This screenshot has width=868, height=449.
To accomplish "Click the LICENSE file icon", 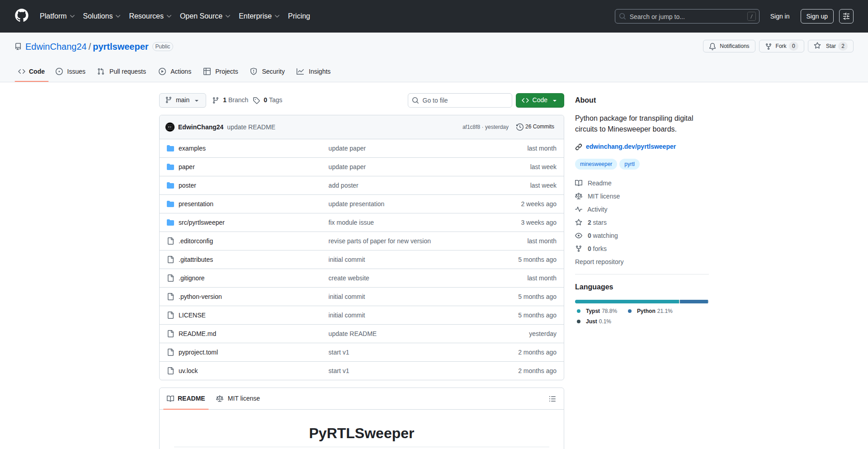I will 170,315.
